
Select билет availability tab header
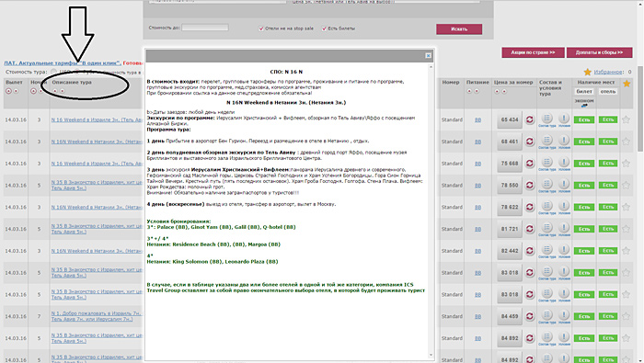point(584,92)
